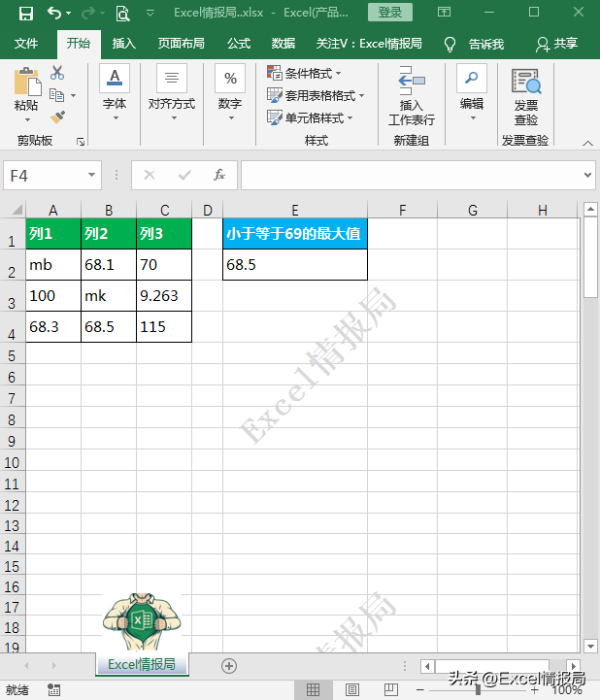Screen dimensions: 600x700
Task: Click the Undo arrow icon
Action: tap(54, 13)
